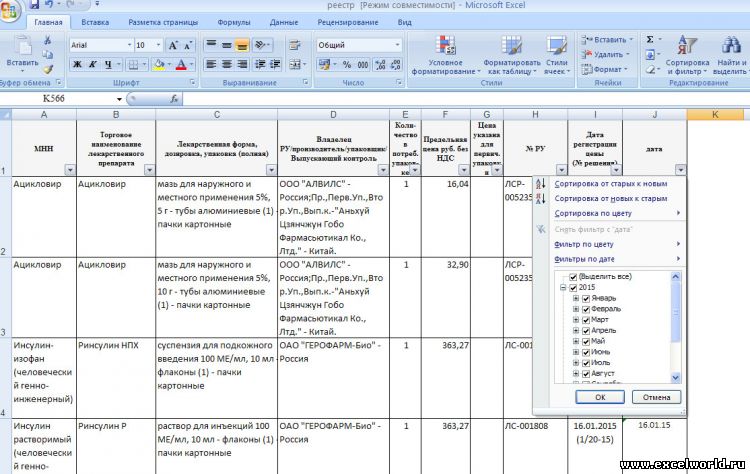Screen dimensions: 750x474
Task: Center text horizontally in cell
Action: (x=227, y=65)
